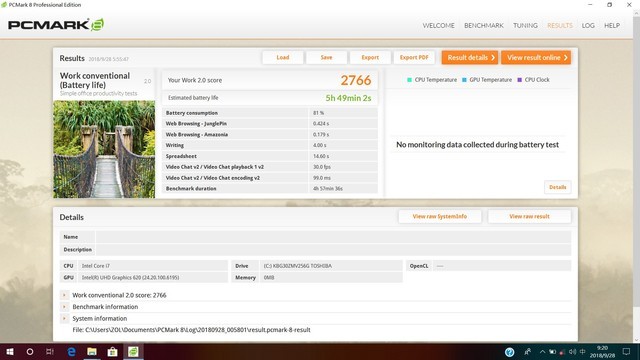Click Benchmark duration row

click(x=270, y=189)
